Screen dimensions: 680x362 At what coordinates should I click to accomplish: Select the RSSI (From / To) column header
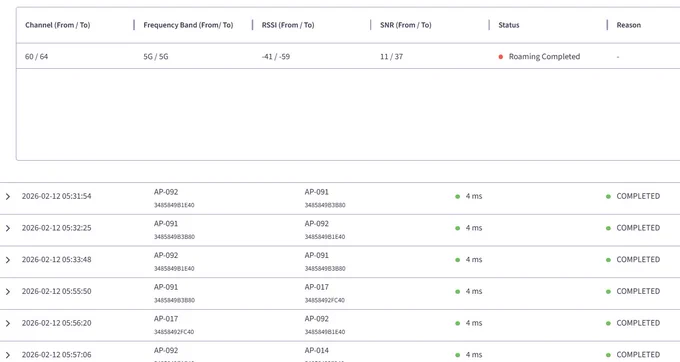(x=288, y=25)
